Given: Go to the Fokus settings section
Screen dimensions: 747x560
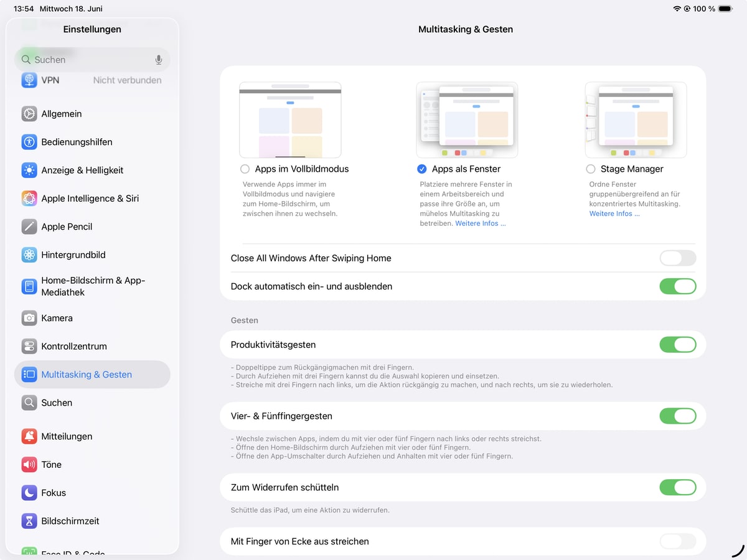Looking at the screenshot, I should [x=54, y=493].
